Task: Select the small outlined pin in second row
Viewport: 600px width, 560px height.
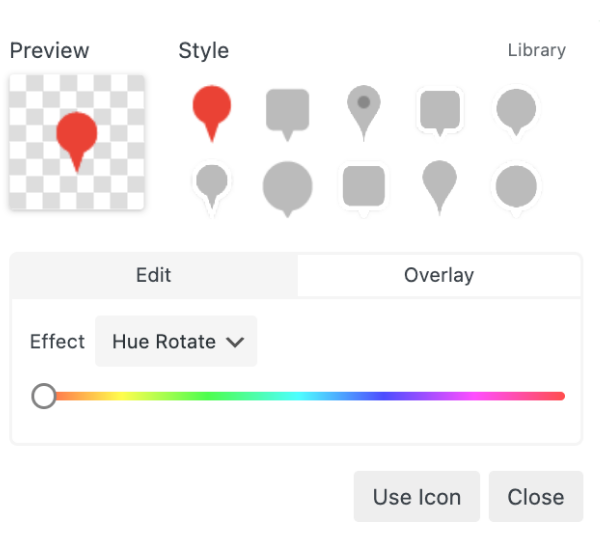Action: [212, 185]
